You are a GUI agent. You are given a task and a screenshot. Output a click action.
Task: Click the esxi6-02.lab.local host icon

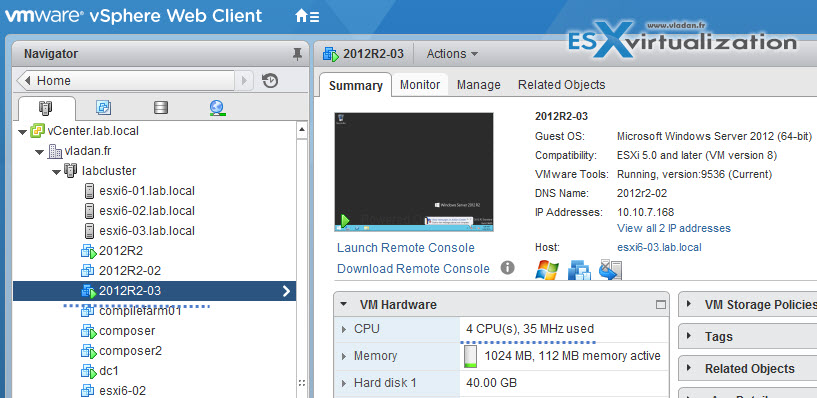pos(89,211)
